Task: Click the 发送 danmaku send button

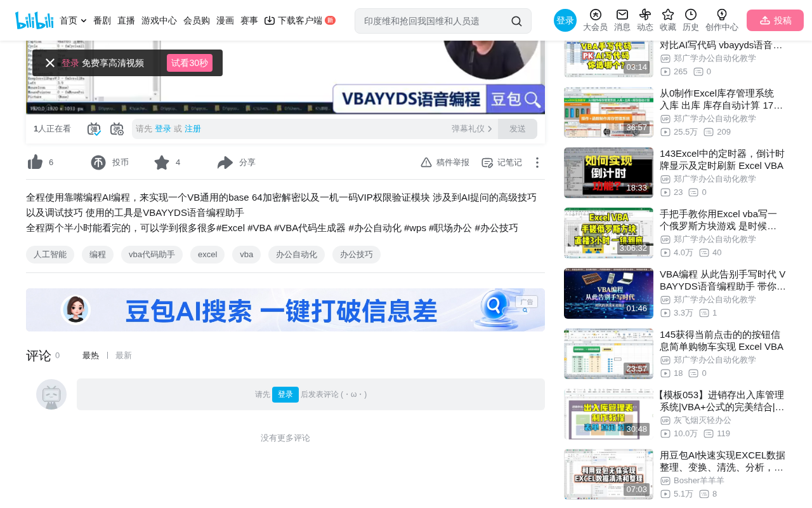Action: (x=518, y=129)
